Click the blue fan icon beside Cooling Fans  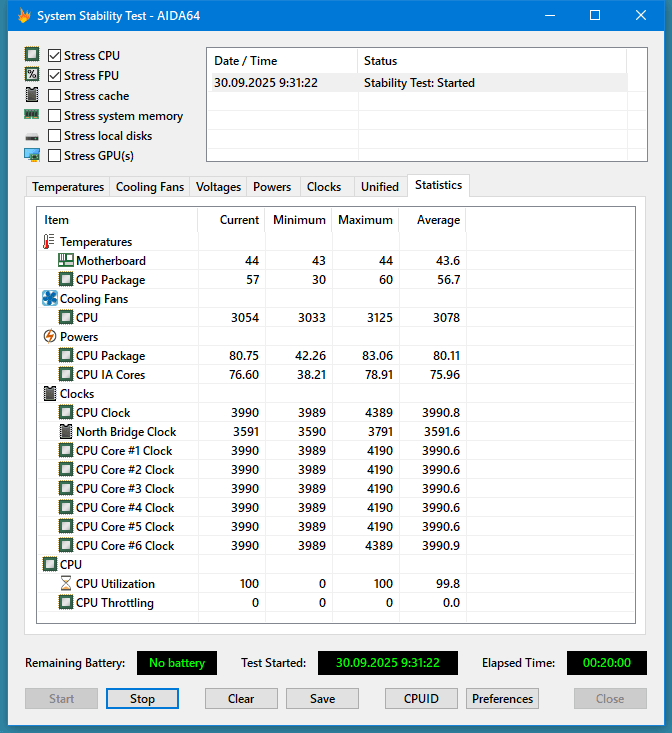click(49, 299)
